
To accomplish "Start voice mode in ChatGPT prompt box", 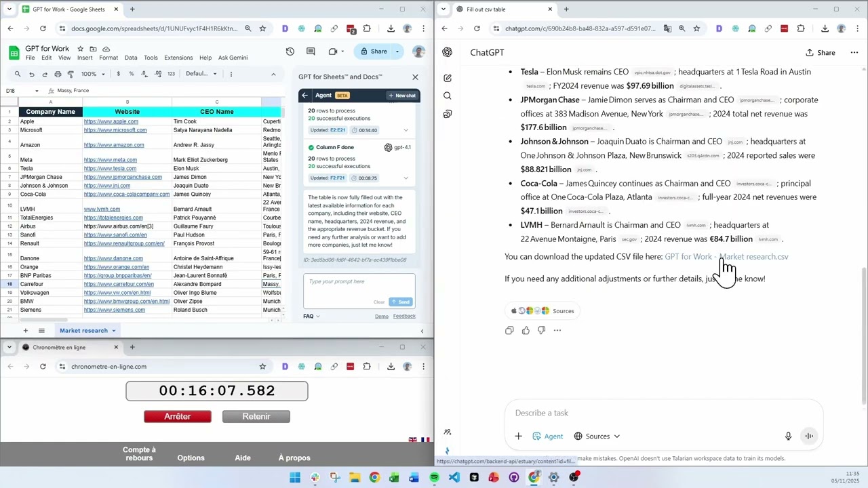I will [x=809, y=436].
